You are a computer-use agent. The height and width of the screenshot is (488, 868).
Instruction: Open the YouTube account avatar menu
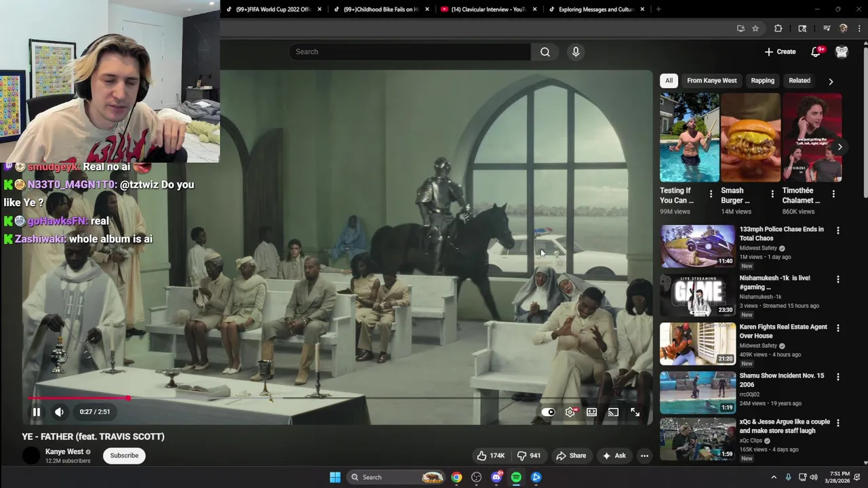click(x=842, y=52)
